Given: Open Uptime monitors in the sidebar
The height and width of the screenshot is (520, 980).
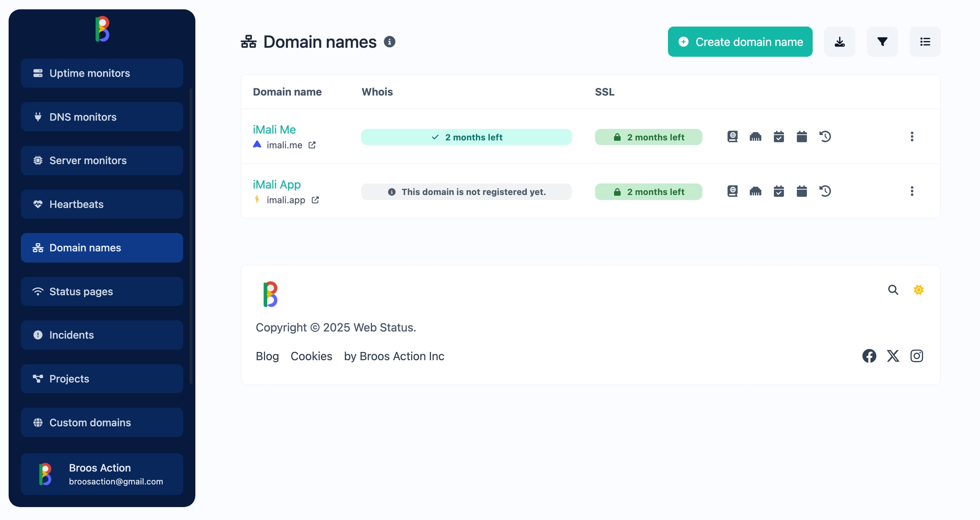Looking at the screenshot, I should tap(102, 73).
